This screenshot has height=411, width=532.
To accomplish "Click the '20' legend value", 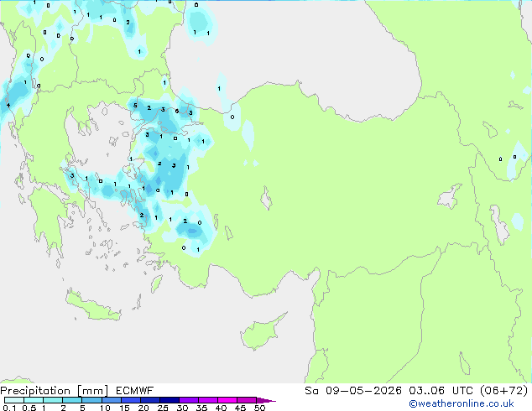I will 143,408.
